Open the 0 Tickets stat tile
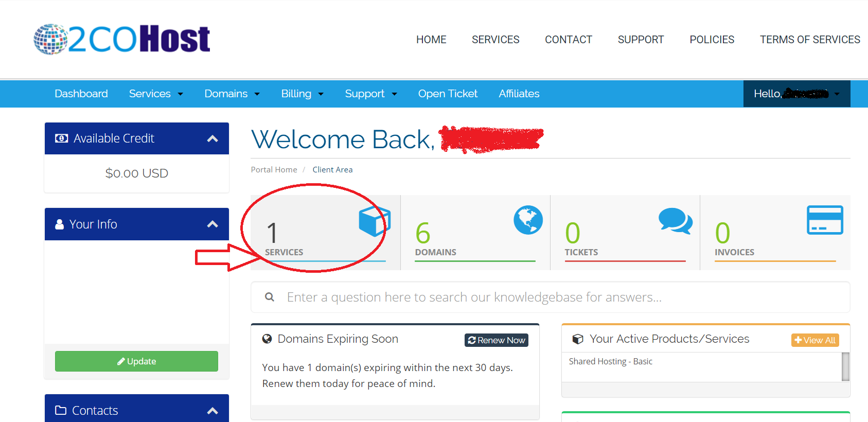This screenshot has width=868, height=422. tap(625, 233)
